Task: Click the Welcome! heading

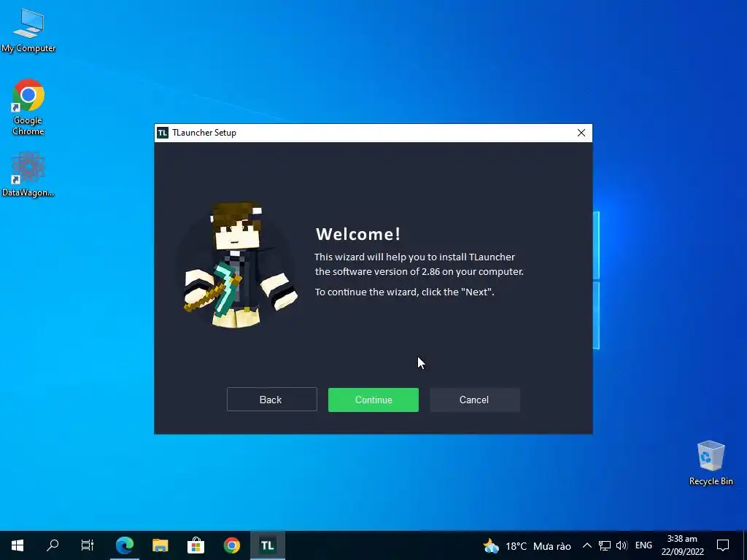Action: click(358, 234)
